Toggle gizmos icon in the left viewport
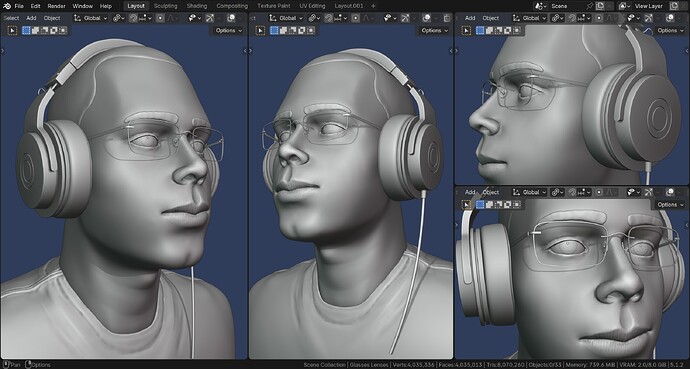The width and height of the screenshot is (690, 369). coord(209,18)
